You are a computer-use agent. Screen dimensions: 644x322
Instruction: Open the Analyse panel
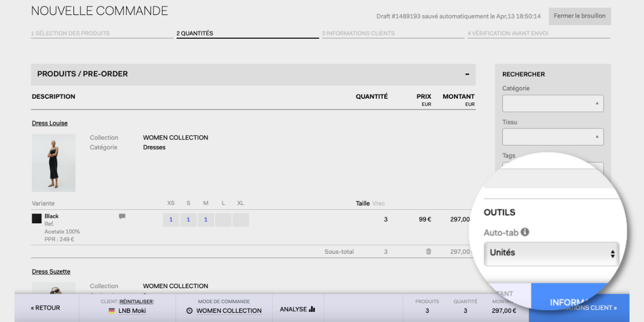click(298, 309)
